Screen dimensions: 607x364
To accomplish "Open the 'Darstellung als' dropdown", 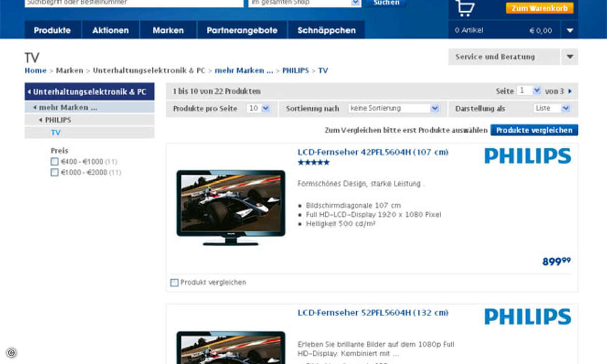I will coord(552,108).
